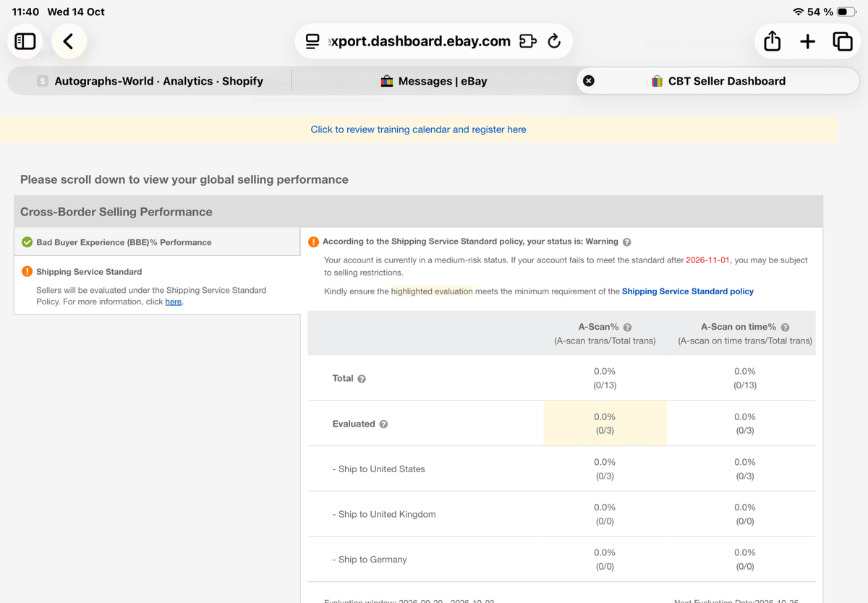Open the Shipping Service Standard policy link
The width and height of the screenshot is (868, 603).
(x=688, y=291)
